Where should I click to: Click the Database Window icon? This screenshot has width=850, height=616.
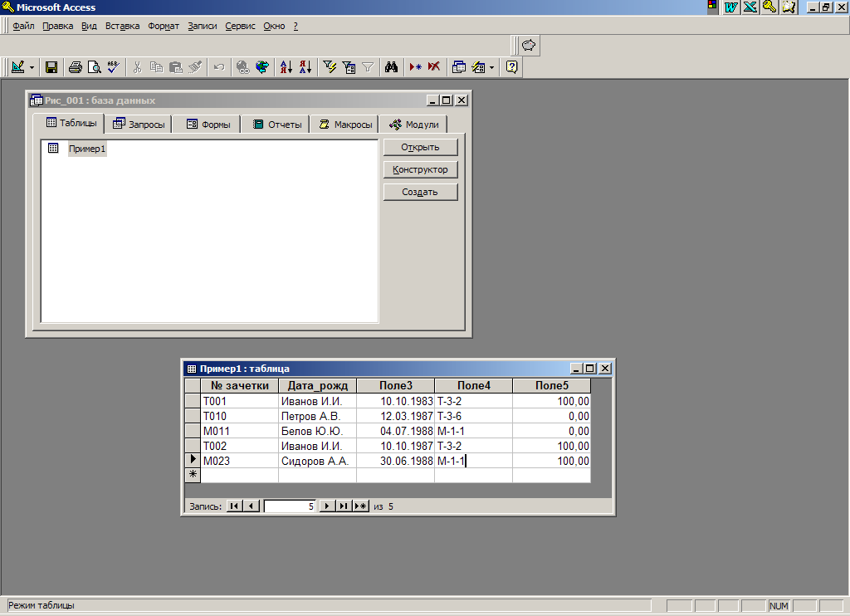458,67
